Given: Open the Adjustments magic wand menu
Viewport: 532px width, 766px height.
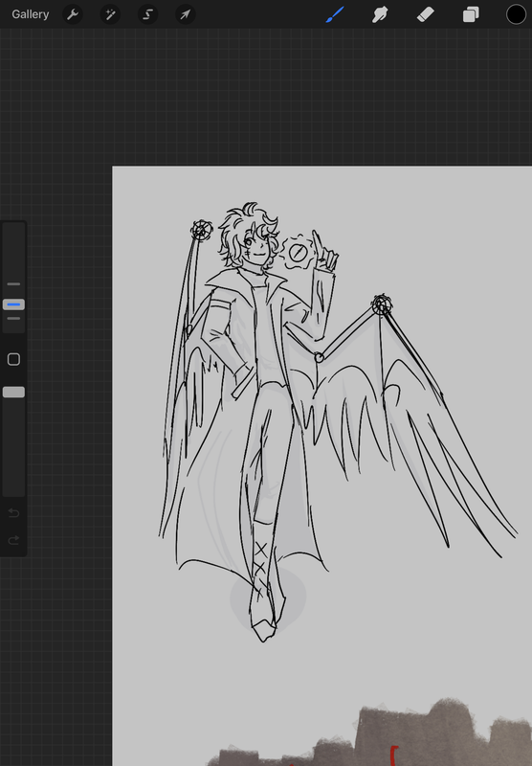Looking at the screenshot, I should tap(110, 14).
